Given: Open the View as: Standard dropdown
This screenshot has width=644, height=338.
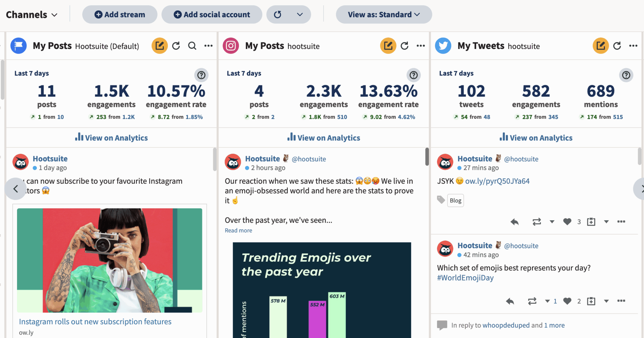Looking at the screenshot, I should coord(383,14).
